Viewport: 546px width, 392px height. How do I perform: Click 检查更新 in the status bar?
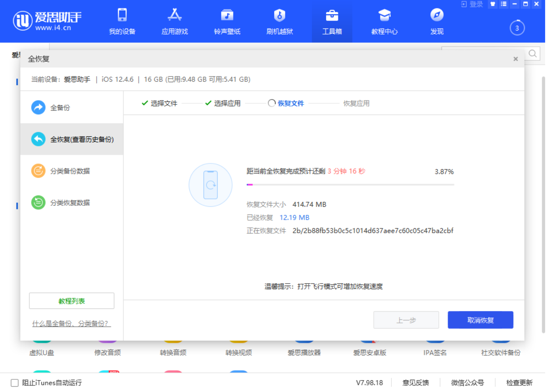coord(519,382)
